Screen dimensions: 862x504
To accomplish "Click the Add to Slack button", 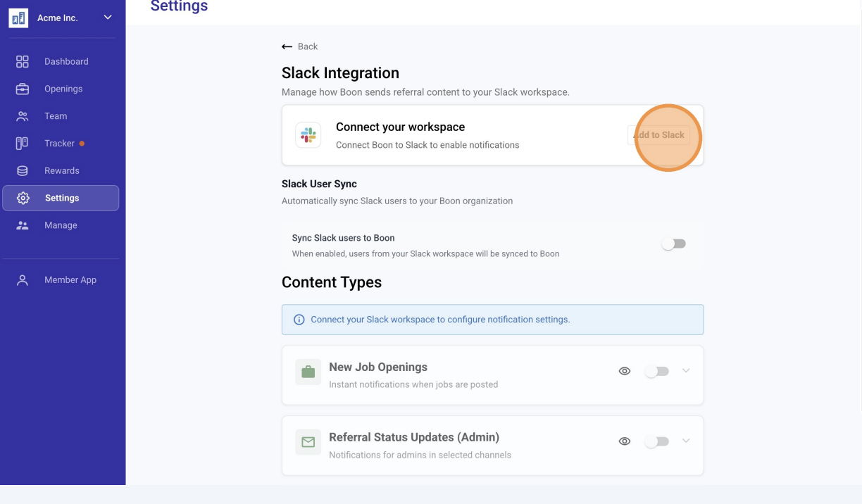I will [659, 135].
